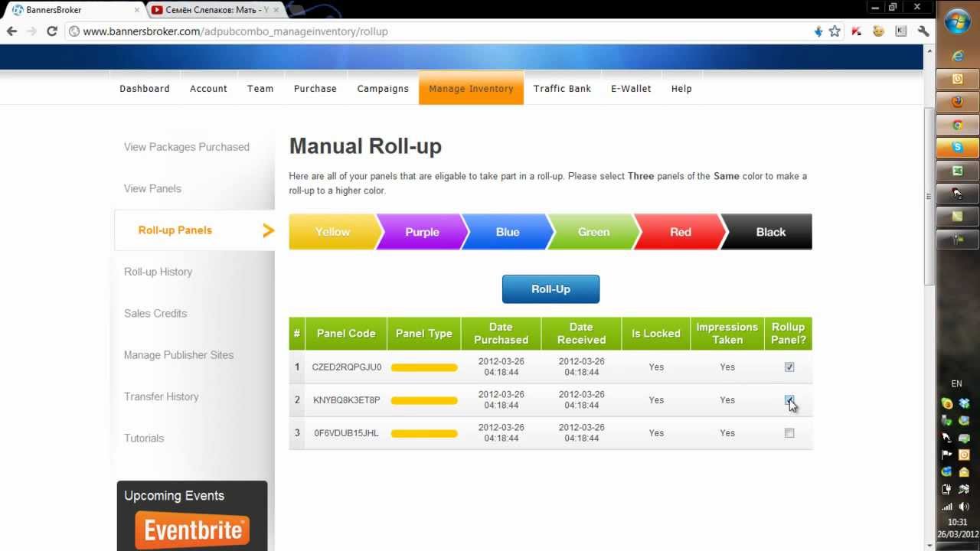The width and height of the screenshot is (980, 551).
Task: Click the Campaigns menu item
Action: point(383,89)
